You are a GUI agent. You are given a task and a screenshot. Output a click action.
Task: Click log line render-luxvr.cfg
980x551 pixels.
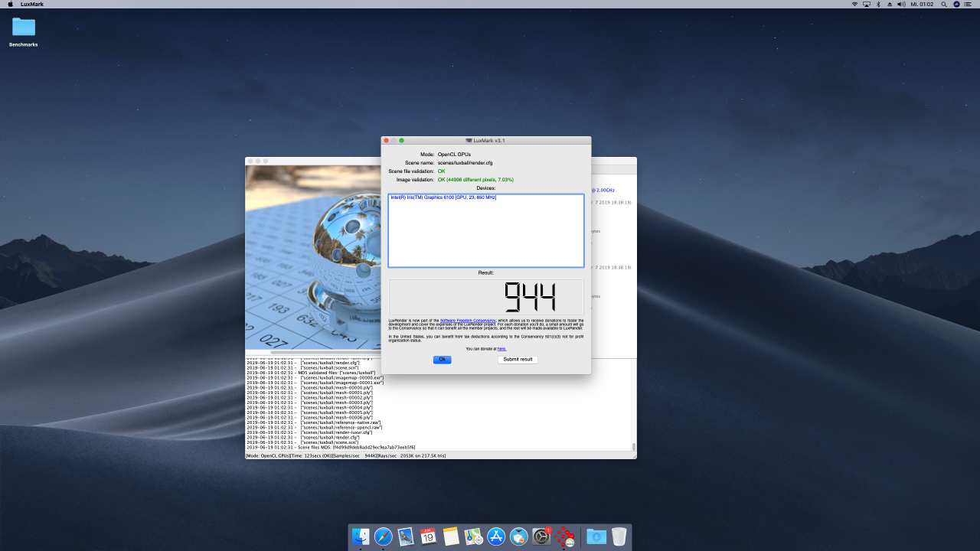coord(309,432)
